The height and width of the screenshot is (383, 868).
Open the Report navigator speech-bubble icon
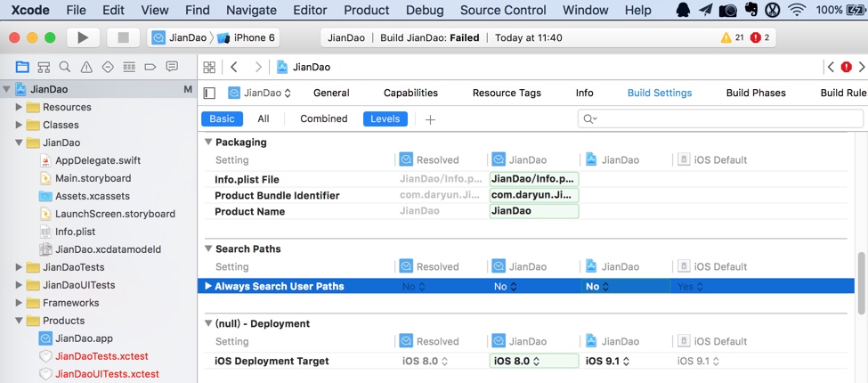[x=172, y=67]
